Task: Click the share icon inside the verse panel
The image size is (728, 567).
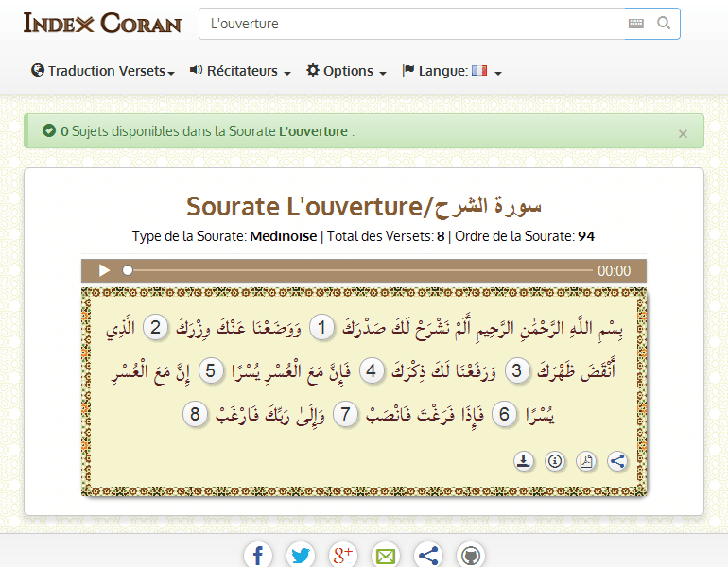Action: point(617,461)
